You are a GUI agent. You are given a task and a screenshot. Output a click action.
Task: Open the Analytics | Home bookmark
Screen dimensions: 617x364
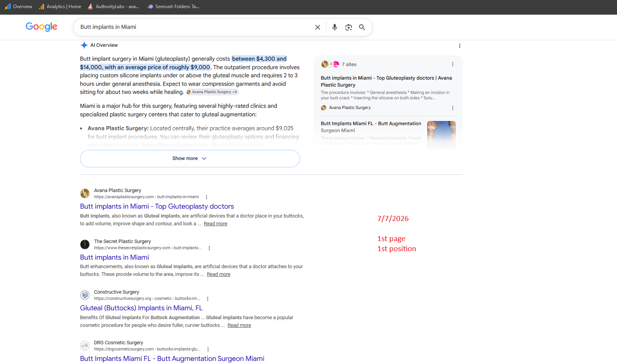pyautogui.click(x=60, y=7)
